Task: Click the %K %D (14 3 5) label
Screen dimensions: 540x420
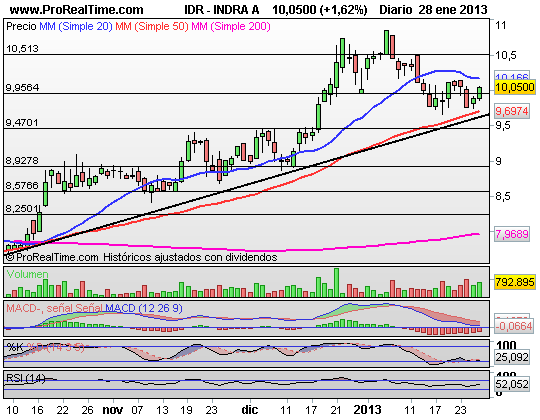Action: coord(45,347)
